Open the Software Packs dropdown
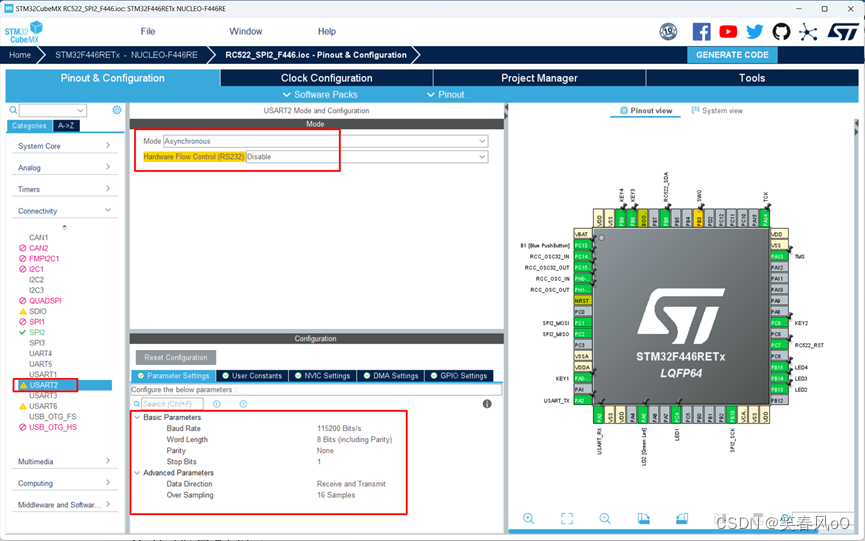865x541 pixels. (x=320, y=94)
